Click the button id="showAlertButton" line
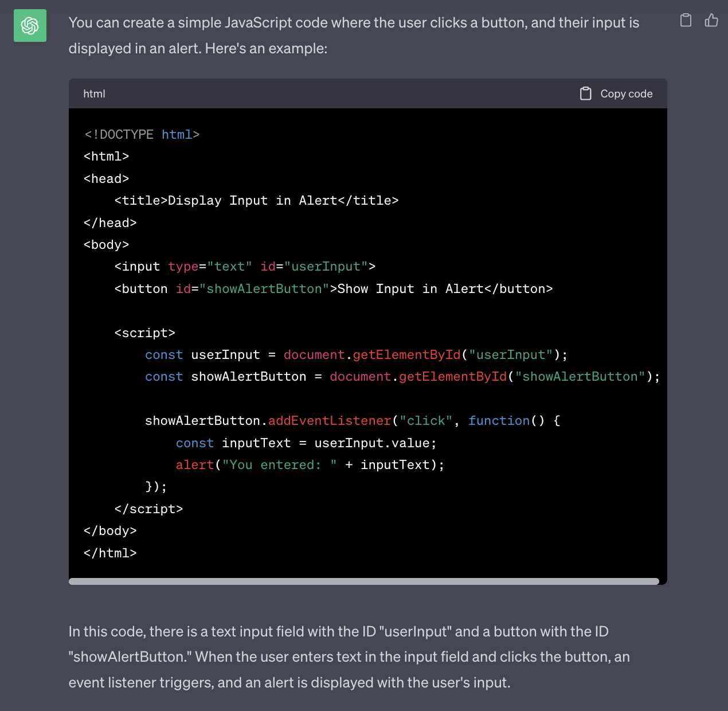The height and width of the screenshot is (711, 728). (x=333, y=289)
